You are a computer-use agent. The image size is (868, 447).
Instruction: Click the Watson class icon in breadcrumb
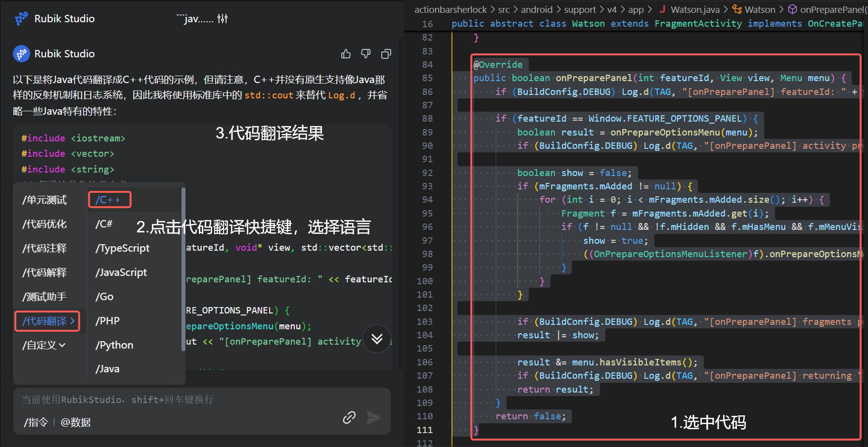point(737,9)
